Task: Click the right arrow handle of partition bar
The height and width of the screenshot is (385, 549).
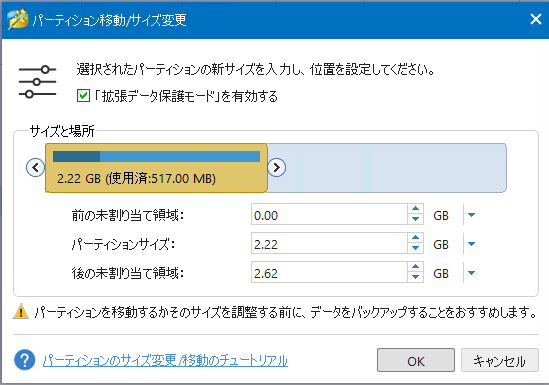Action: click(277, 168)
